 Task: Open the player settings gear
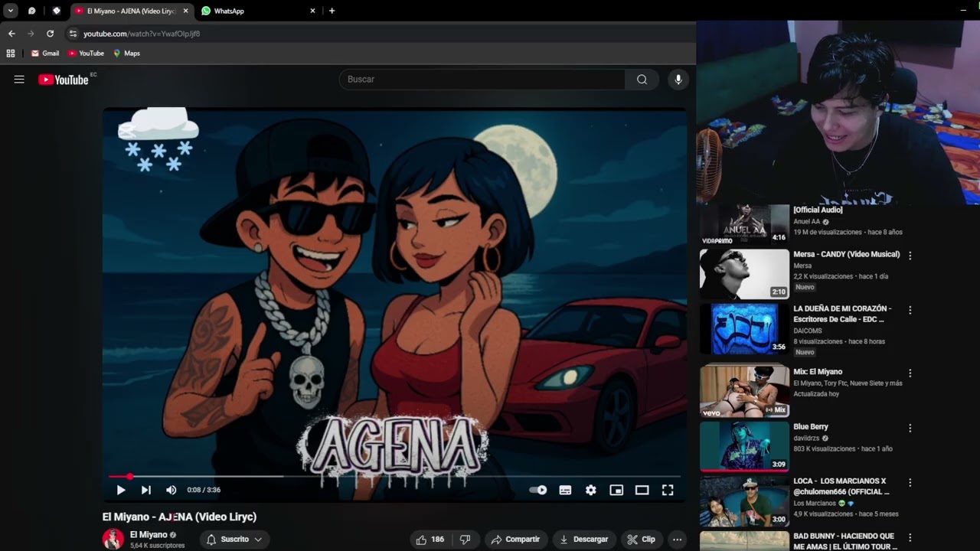[x=591, y=490]
